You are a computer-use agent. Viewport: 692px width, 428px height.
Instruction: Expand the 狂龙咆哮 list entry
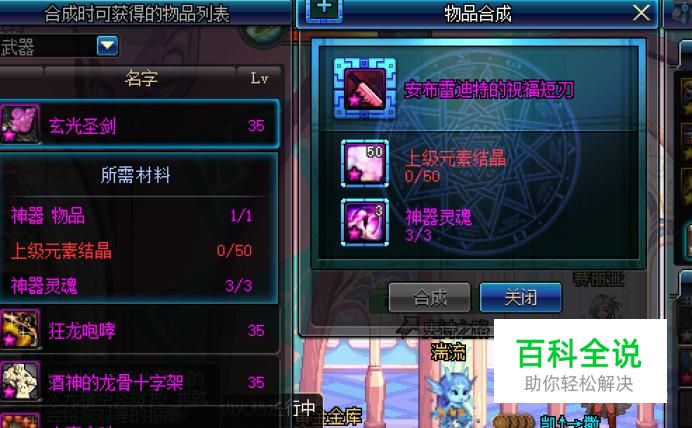tap(139, 329)
